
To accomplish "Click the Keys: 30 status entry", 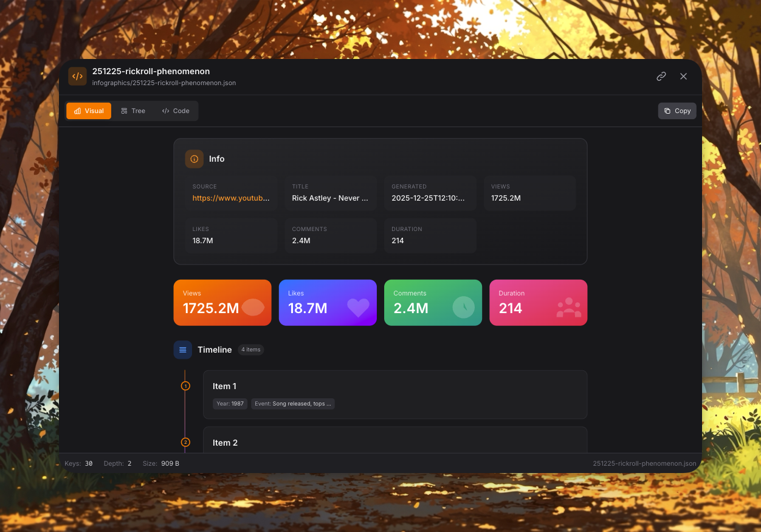I will (78, 463).
